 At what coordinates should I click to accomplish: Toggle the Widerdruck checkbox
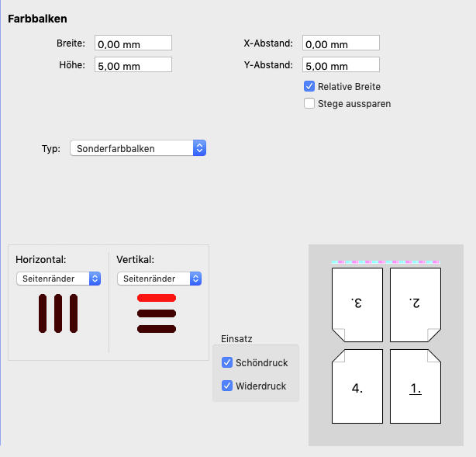pyautogui.click(x=227, y=386)
